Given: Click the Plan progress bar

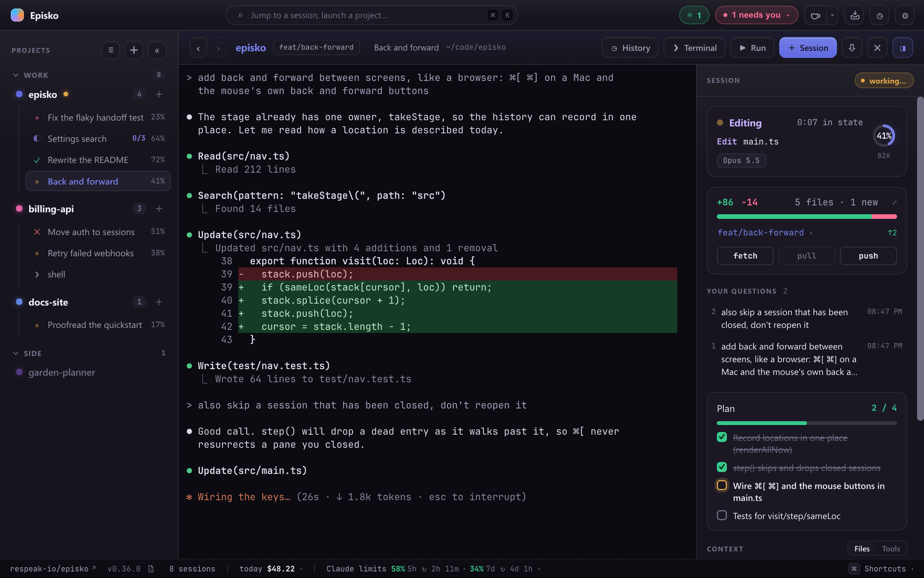Looking at the screenshot, I should pos(807,423).
